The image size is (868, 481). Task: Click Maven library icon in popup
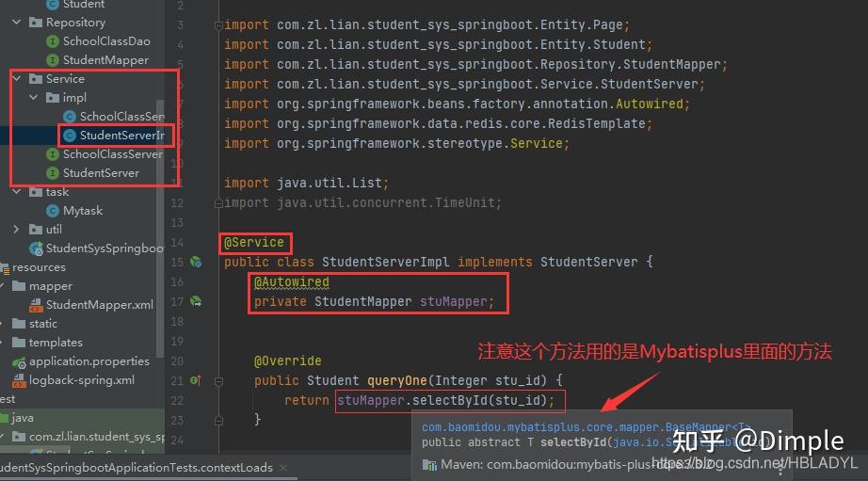tap(429, 464)
